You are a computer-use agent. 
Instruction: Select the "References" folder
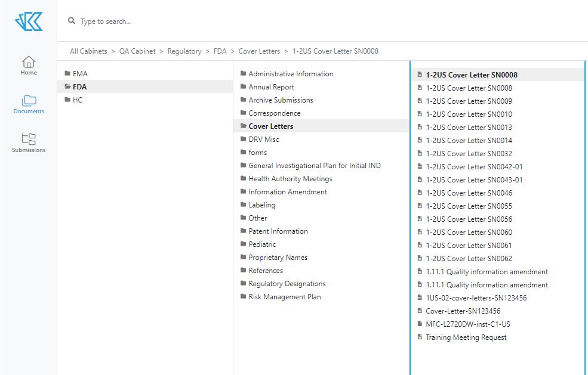pos(267,270)
